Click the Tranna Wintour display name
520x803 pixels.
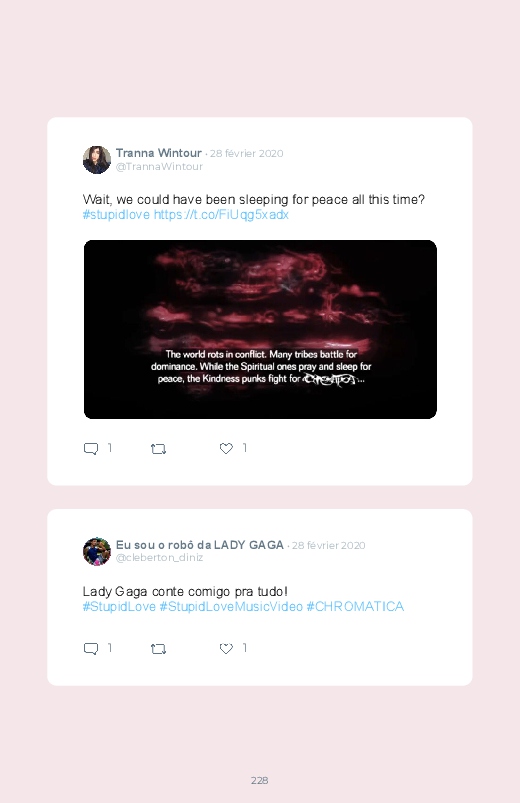point(159,153)
